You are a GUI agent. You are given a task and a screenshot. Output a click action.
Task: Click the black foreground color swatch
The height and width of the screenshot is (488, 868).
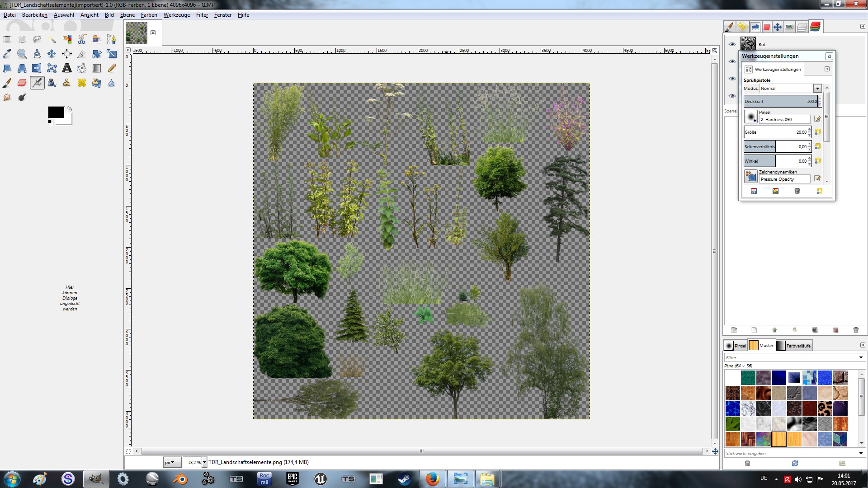(x=56, y=113)
